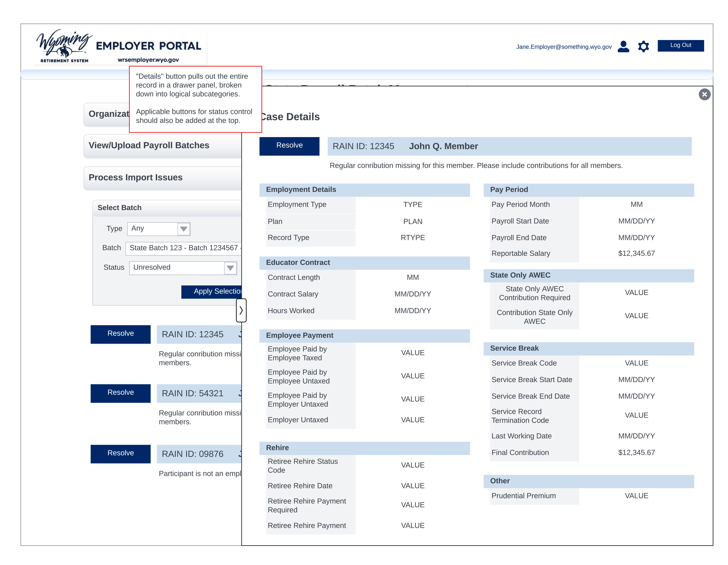Image resolution: width=728 pixels, height=565 pixels.
Task: Select the RAIN ID 09876 list row
Action: (199, 454)
